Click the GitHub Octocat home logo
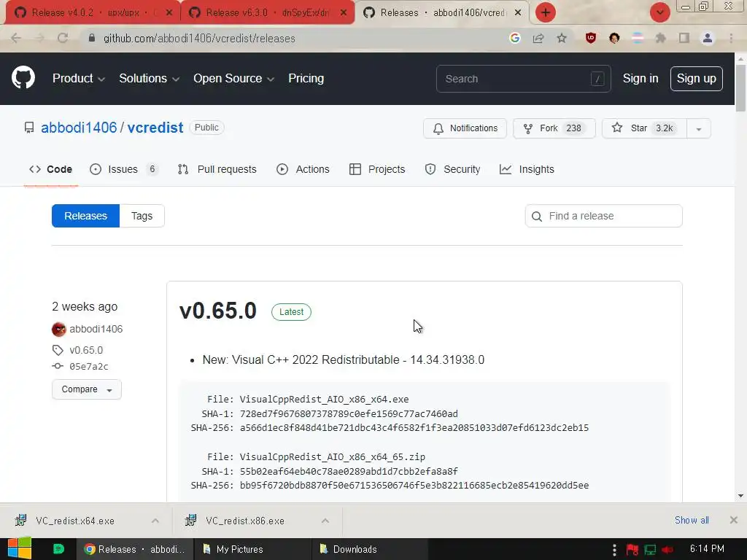Image resolution: width=747 pixels, height=560 pixels. (23, 77)
